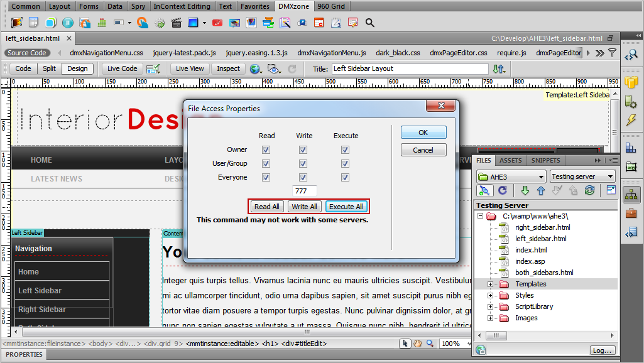The image size is (644, 363).
Task: Show more related files with double chevron
Action: (x=599, y=53)
